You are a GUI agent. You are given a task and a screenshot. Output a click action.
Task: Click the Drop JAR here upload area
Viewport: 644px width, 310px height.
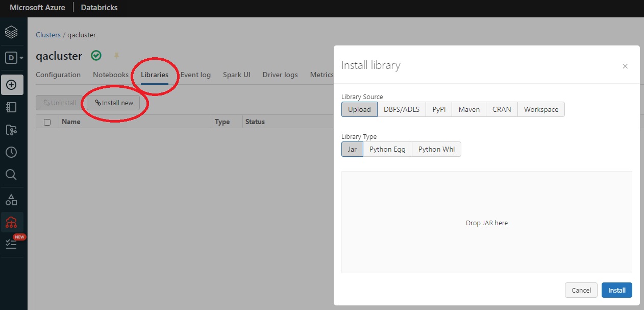click(486, 223)
